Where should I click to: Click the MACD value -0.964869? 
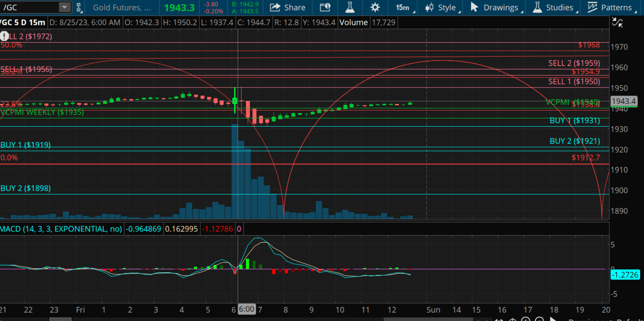[x=144, y=229]
